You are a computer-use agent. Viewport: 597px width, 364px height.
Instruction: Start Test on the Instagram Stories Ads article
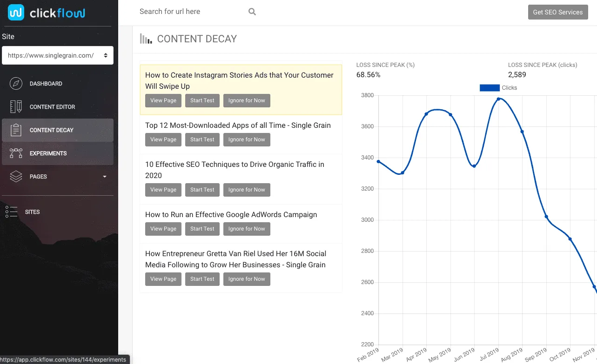[202, 100]
